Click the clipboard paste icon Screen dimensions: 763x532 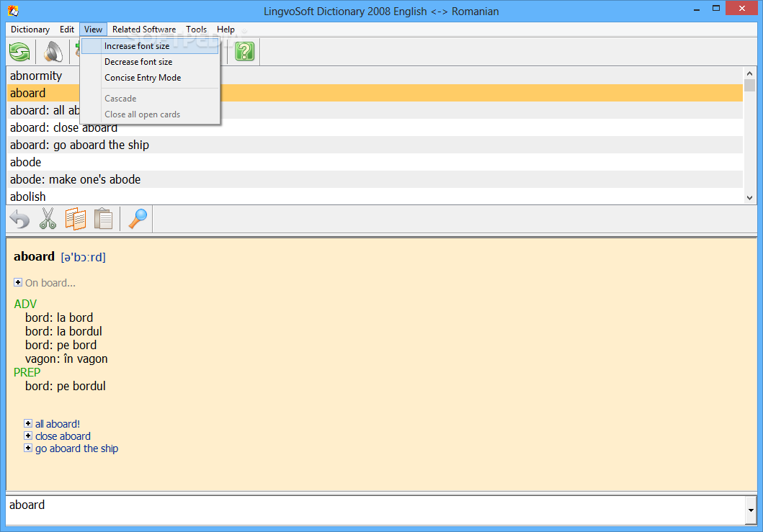coord(103,219)
